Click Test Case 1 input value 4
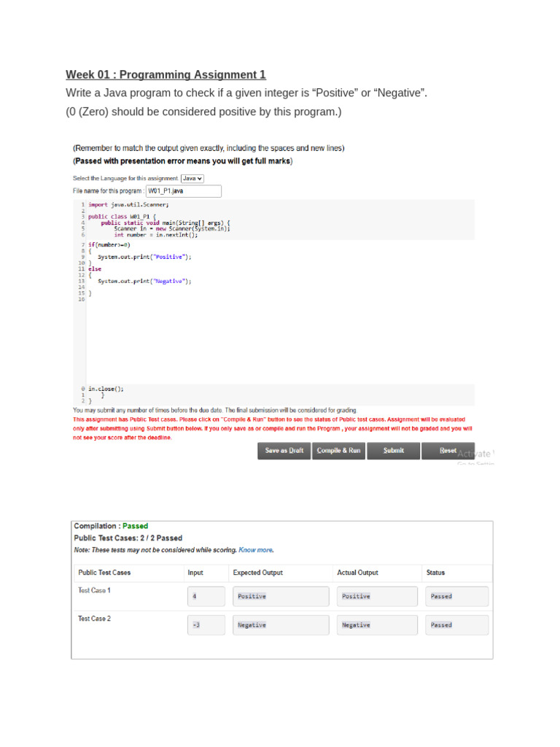 [x=206, y=597]
